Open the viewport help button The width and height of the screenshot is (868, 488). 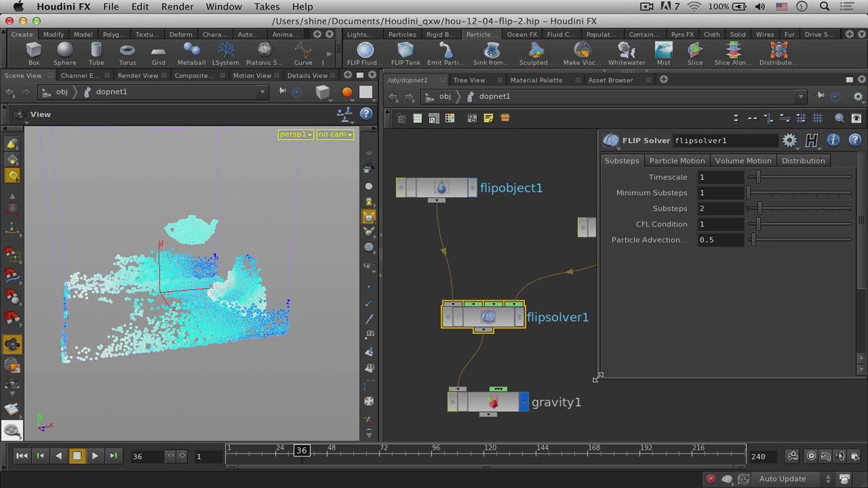pyautogui.click(x=366, y=115)
